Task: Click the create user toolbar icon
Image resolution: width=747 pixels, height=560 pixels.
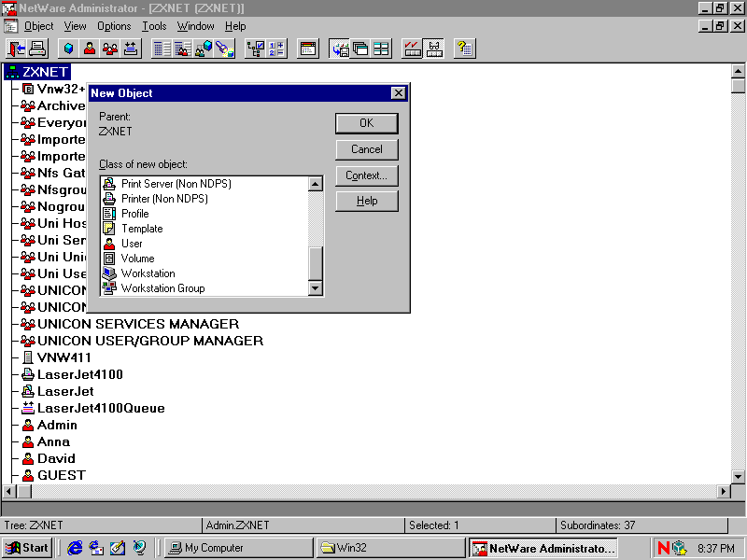Action: [89, 49]
